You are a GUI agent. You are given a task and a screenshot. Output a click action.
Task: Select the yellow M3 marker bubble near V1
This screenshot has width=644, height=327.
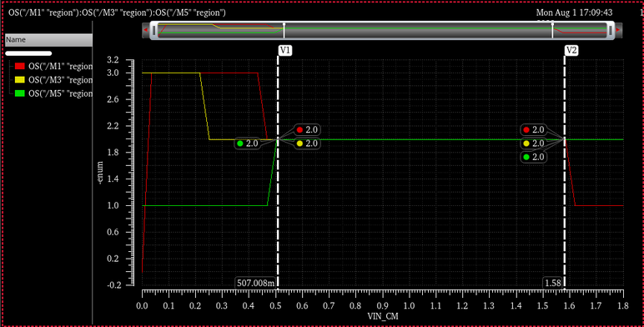coord(307,143)
